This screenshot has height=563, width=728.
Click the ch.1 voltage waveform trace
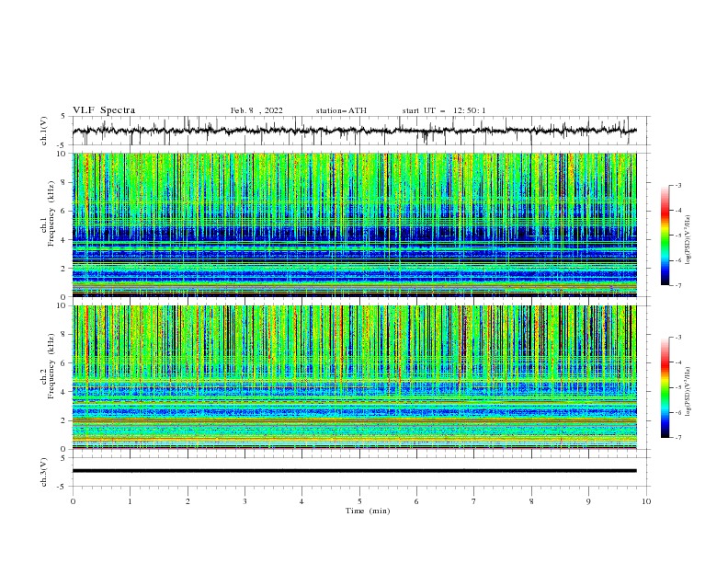point(354,131)
